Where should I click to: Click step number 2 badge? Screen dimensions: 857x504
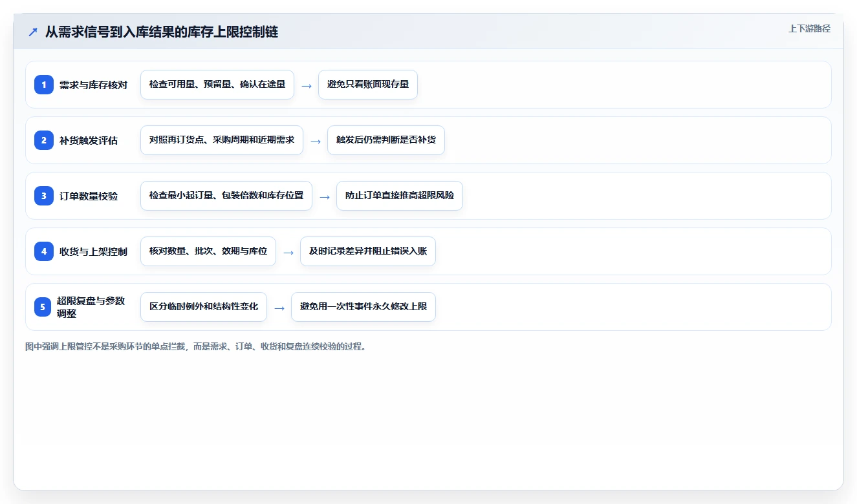click(x=44, y=140)
